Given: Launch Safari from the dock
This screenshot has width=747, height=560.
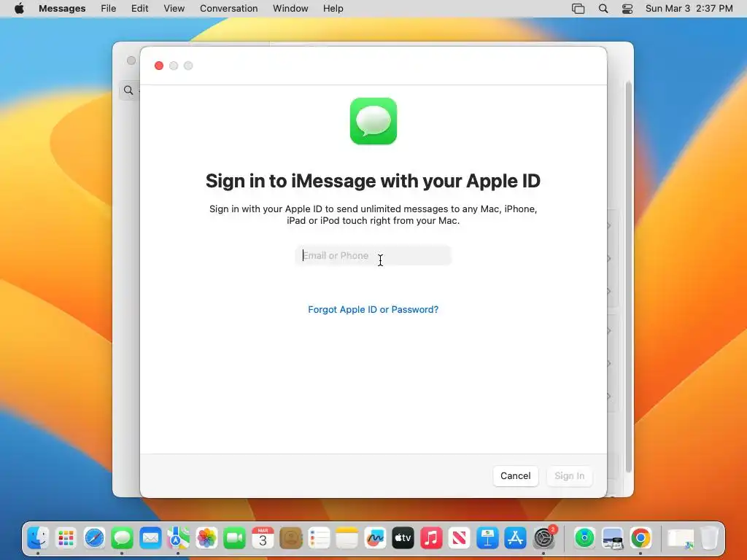Looking at the screenshot, I should [94, 538].
